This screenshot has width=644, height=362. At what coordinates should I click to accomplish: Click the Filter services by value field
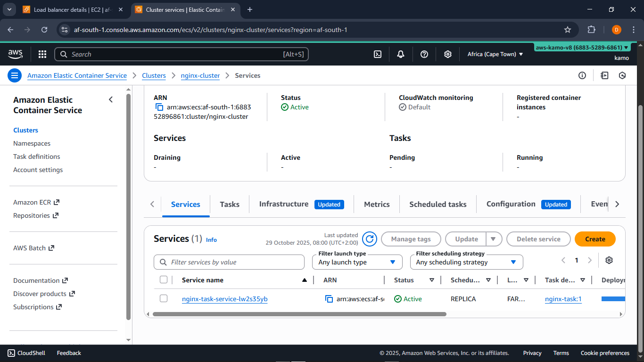(229, 262)
